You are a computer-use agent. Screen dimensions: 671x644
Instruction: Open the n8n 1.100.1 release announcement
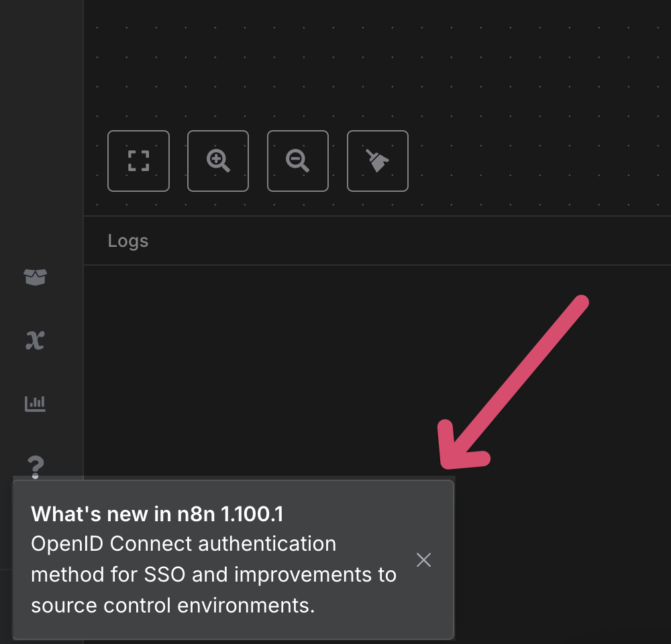(157, 514)
